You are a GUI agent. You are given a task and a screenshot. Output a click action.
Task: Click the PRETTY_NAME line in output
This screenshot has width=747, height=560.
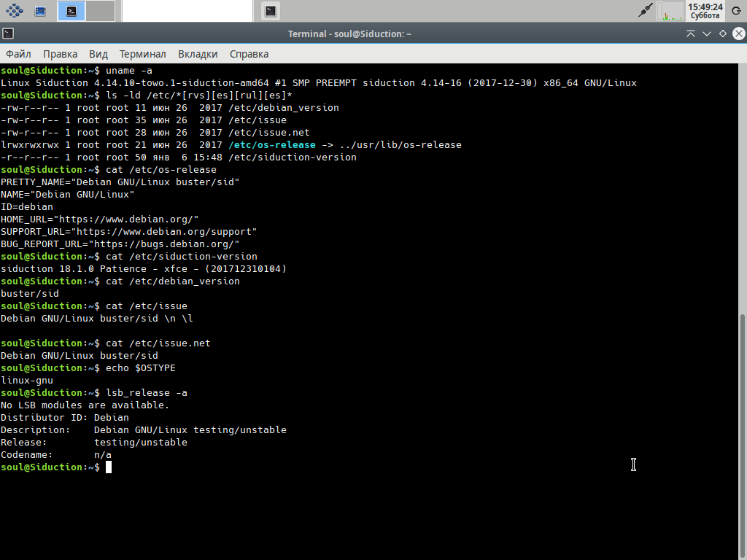pyautogui.click(x=120, y=182)
